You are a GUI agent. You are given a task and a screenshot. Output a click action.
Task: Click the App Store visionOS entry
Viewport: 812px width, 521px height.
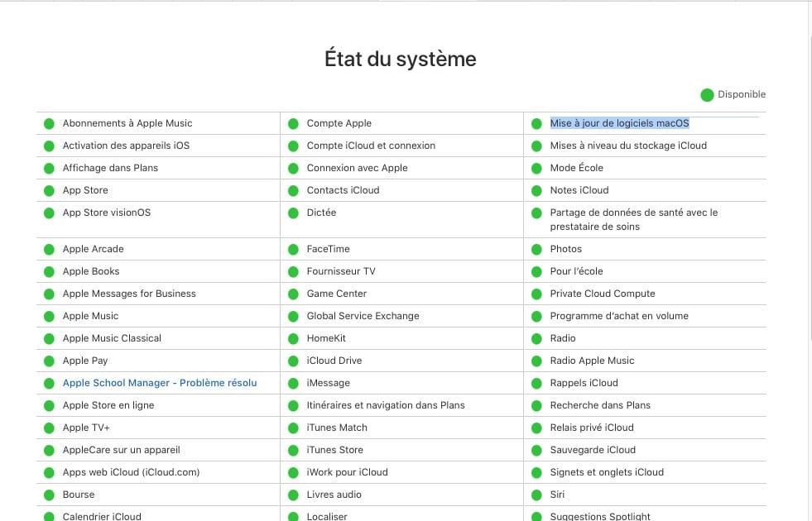coord(107,213)
